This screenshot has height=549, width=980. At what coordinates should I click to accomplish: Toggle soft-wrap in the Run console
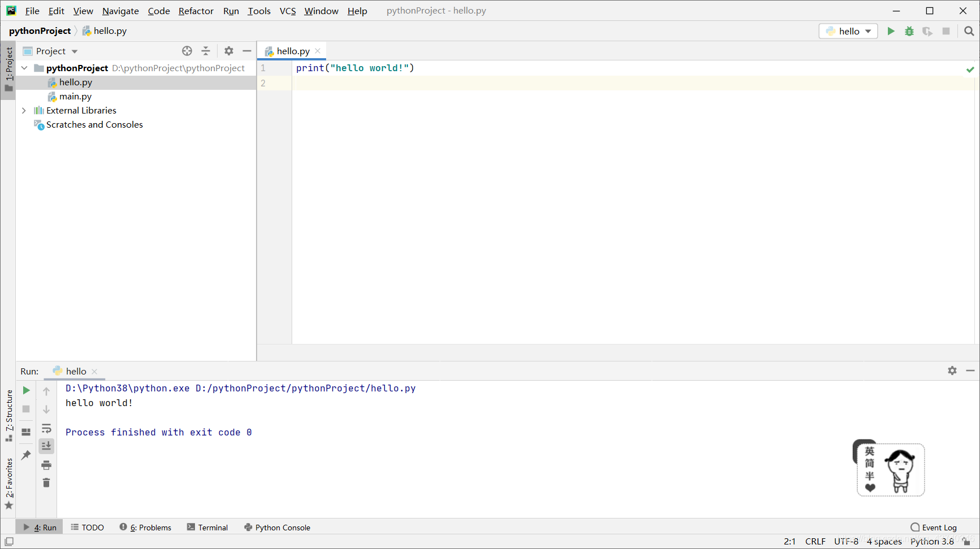pyautogui.click(x=46, y=428)
